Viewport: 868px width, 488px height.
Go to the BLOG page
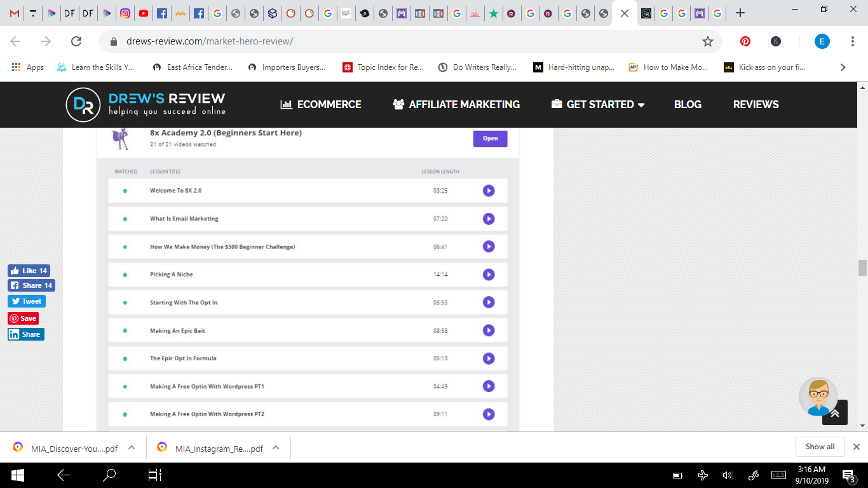688,104
